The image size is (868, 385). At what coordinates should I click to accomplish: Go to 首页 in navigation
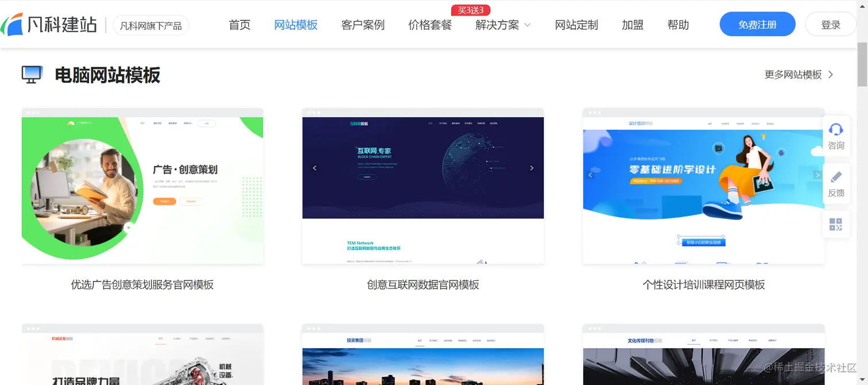tap(239, 25)
